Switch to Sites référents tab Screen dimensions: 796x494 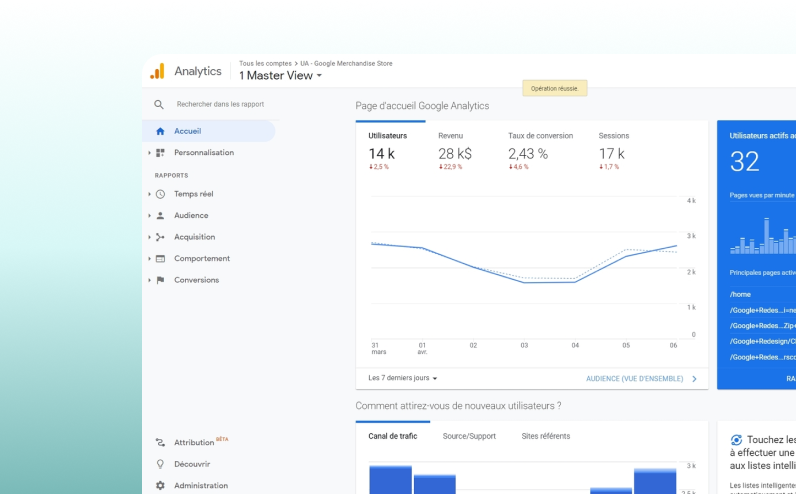tap(546, 436)
